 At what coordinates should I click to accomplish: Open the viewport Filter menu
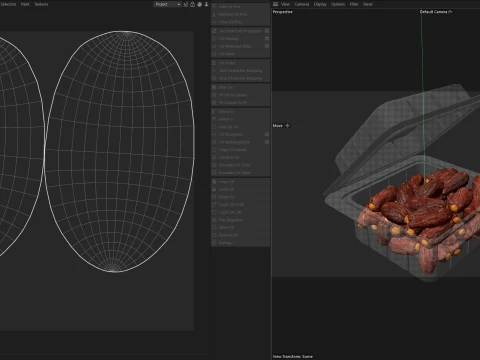coord(354,4)
